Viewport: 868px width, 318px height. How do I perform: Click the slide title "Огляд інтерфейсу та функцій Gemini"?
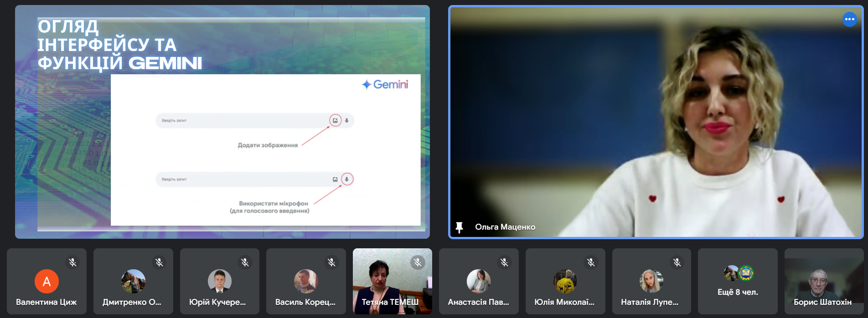(x=119, y=45)
